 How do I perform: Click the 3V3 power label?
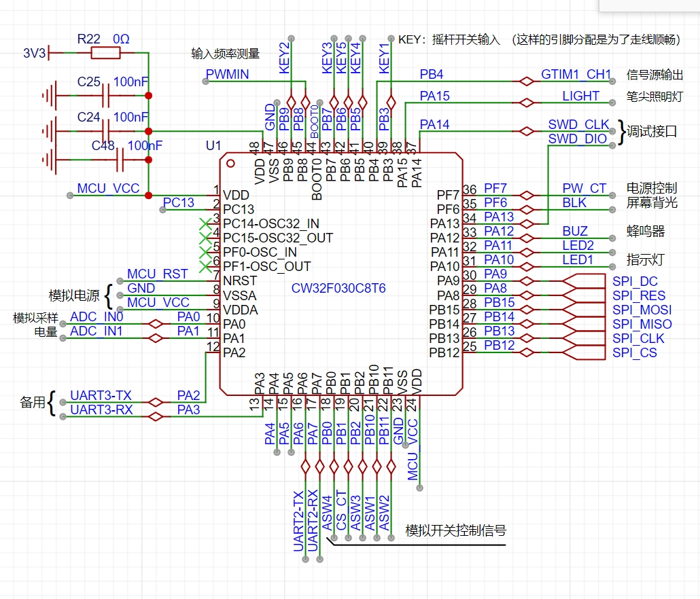[35, 54]
